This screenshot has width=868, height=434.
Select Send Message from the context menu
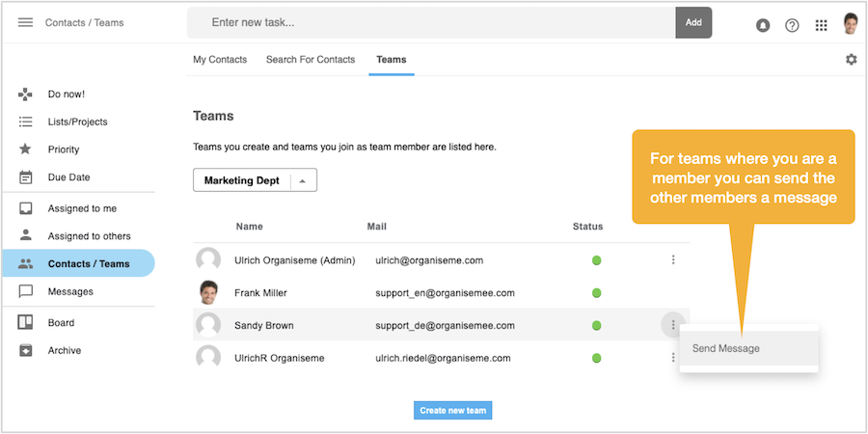[726, 348]
